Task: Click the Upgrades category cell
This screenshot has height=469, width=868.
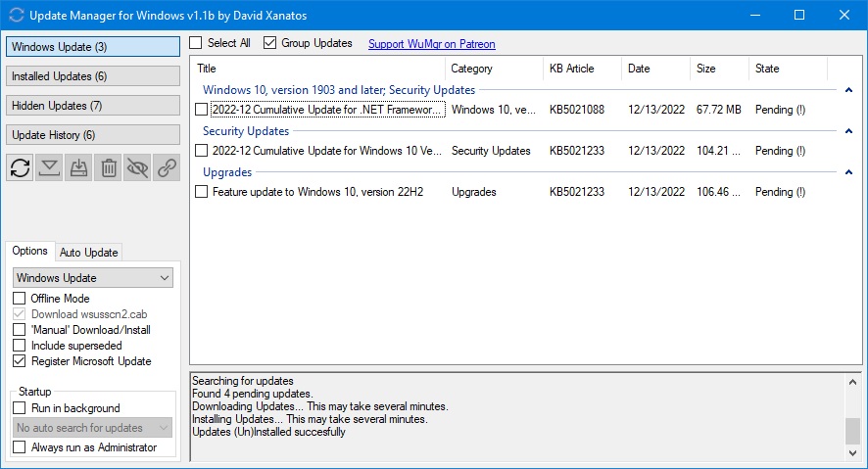Action: tap(474, 192)
